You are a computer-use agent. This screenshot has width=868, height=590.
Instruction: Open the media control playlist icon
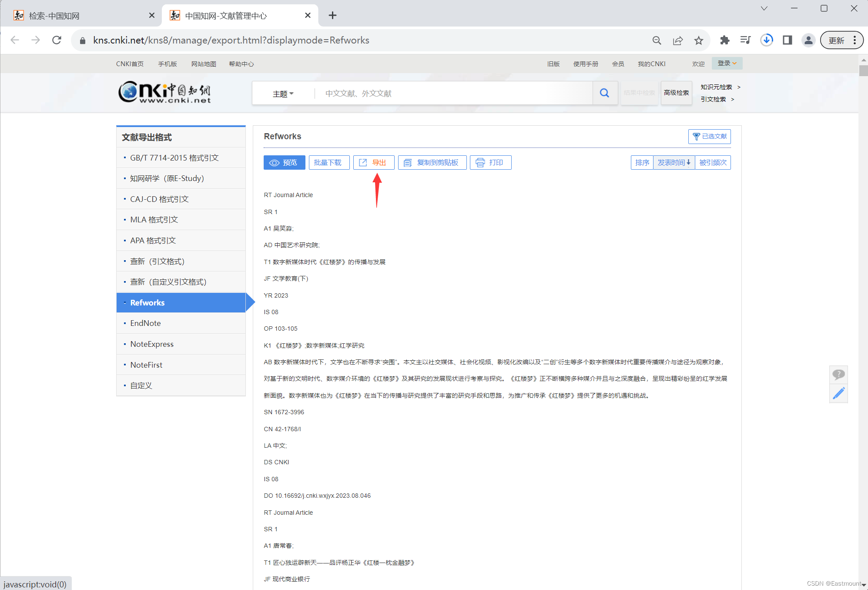(x=745, y=40)
